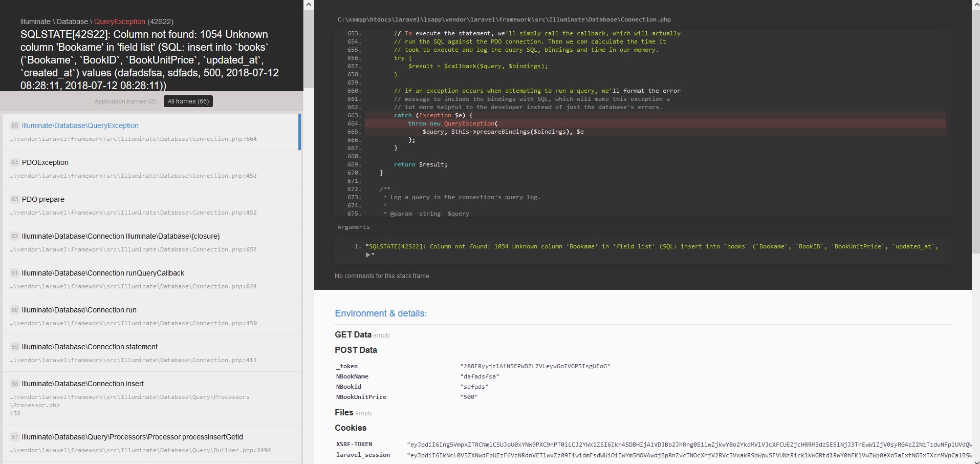
Task: Click the "dafadsfsa" POST value
Action: [x=480, y=376]
